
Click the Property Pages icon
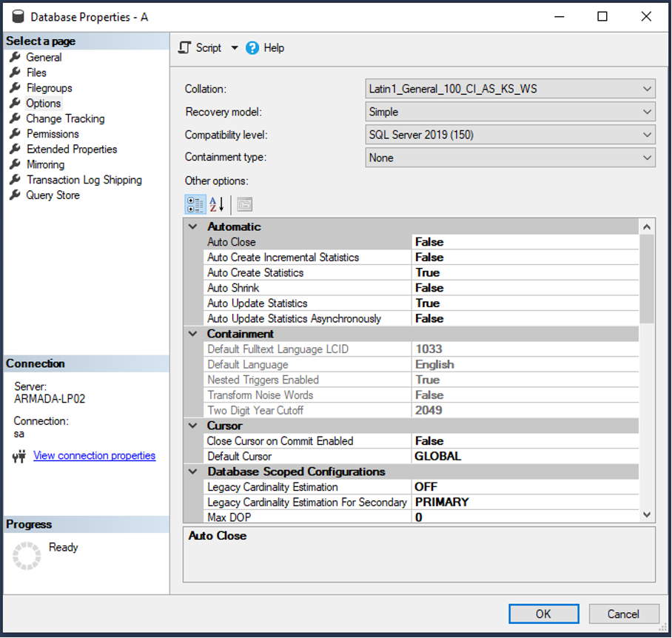tap(245, 204)
